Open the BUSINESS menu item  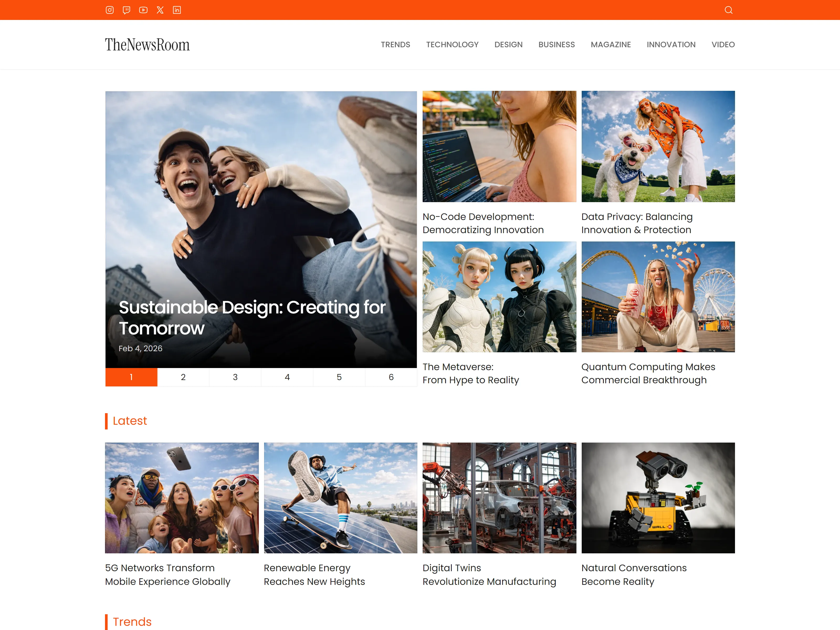click(557, 44)
